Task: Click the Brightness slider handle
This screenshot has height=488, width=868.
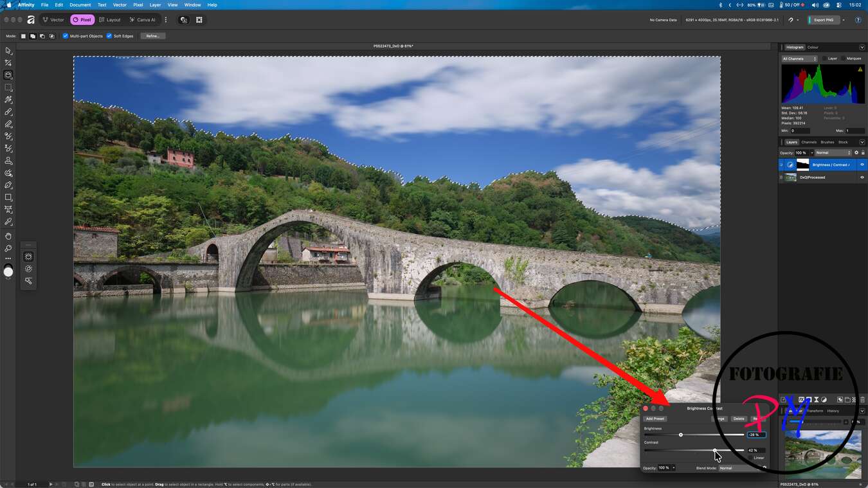Action: pyautogui.click(x=681, y=435)
